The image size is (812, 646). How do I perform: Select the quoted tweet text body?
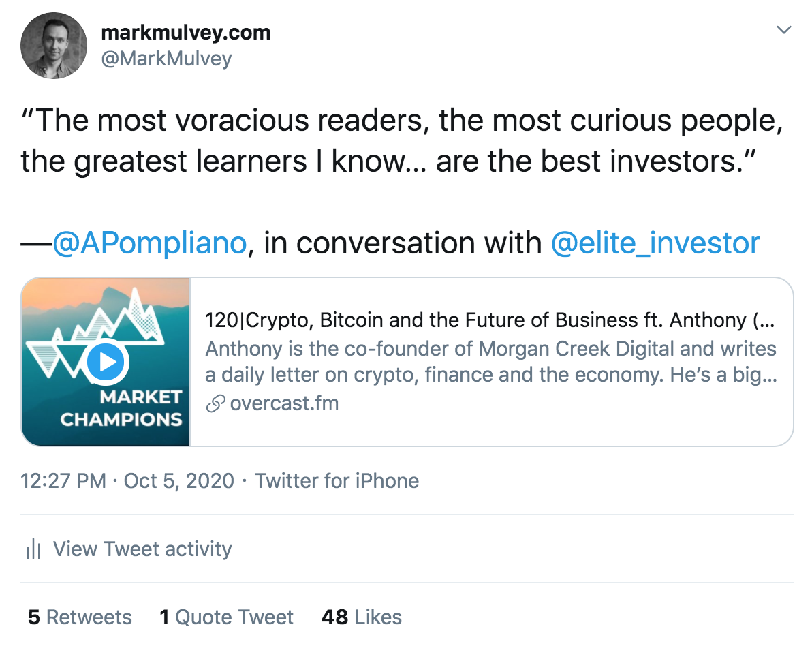pyautogui.click(x=388, y=141)
